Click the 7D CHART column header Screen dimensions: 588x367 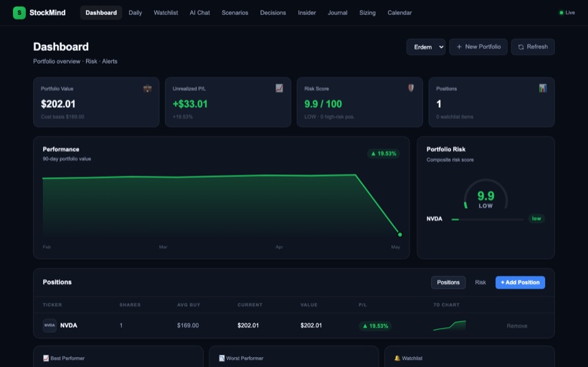coord(446,305)
